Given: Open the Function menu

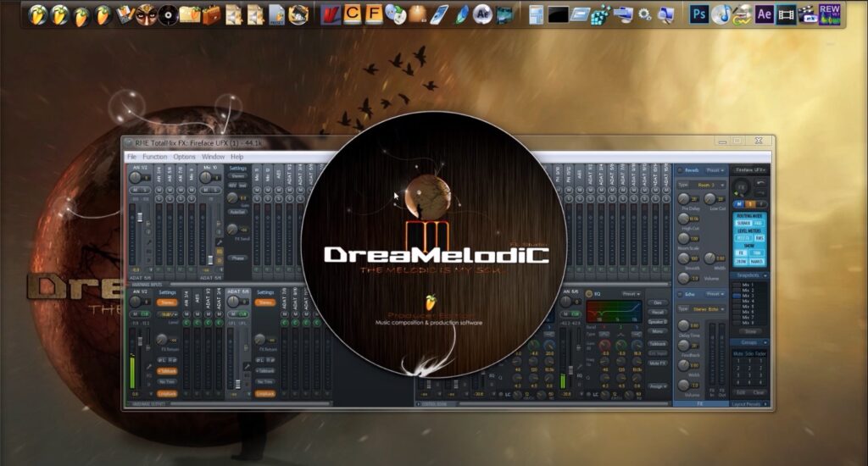Looking at the screenshot, I should [x=155, y=157].
